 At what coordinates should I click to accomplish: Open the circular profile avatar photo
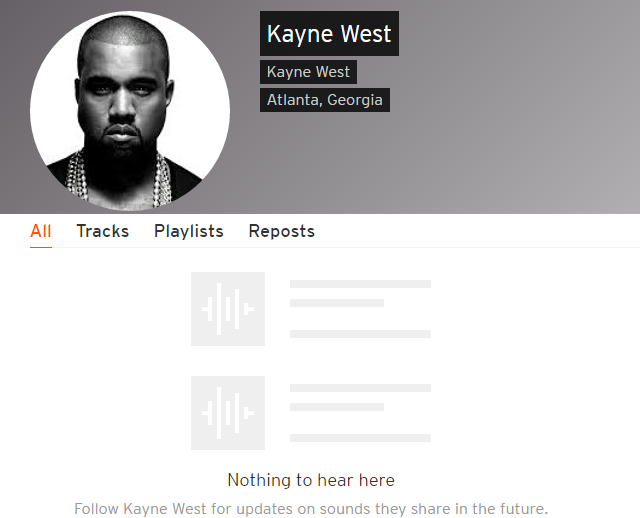pyautogui.click(x=130, y=111)
